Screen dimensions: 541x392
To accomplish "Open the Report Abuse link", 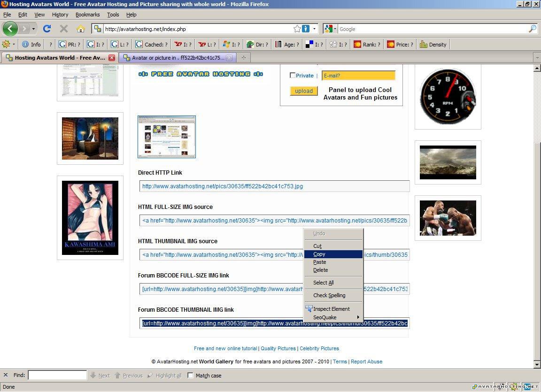I will point(366,361).
